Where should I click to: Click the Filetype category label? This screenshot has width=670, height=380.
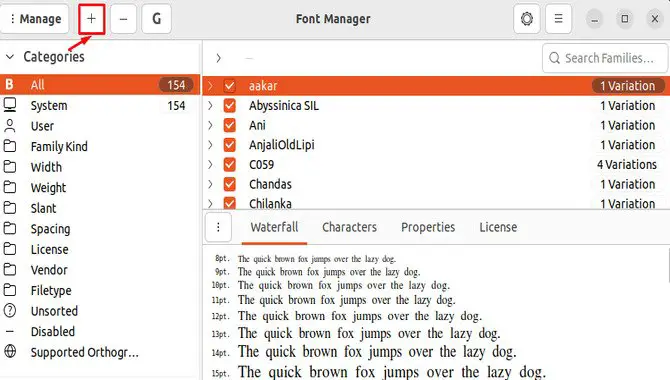(51, 291)
